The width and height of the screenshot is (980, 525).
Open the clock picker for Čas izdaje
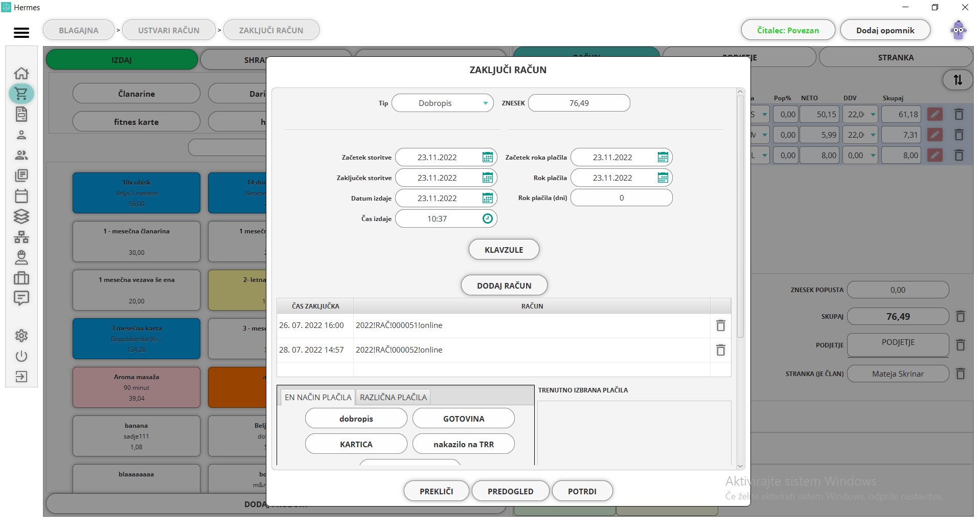488,218
